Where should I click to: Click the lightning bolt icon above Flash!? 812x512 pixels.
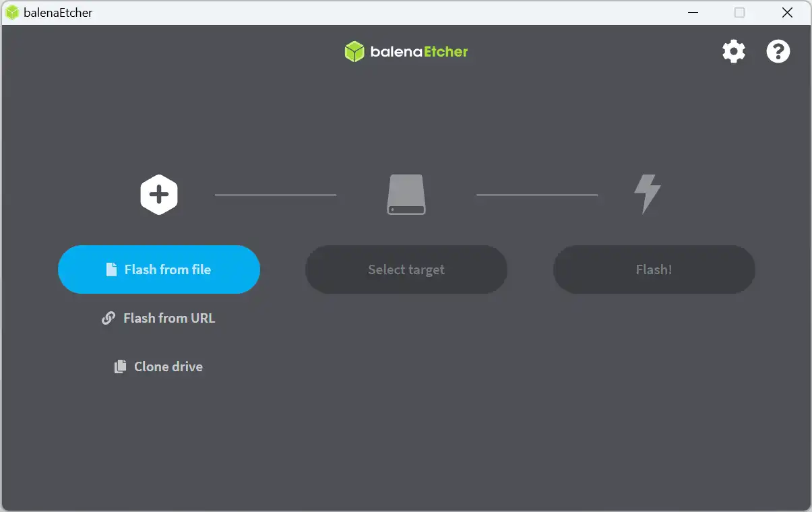(x=646, y=195)
